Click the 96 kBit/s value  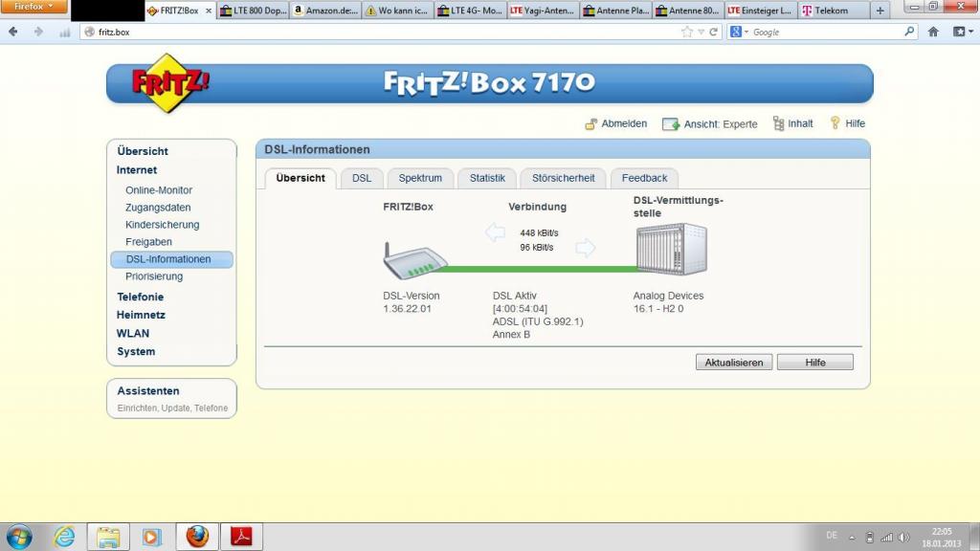[536, 248]
